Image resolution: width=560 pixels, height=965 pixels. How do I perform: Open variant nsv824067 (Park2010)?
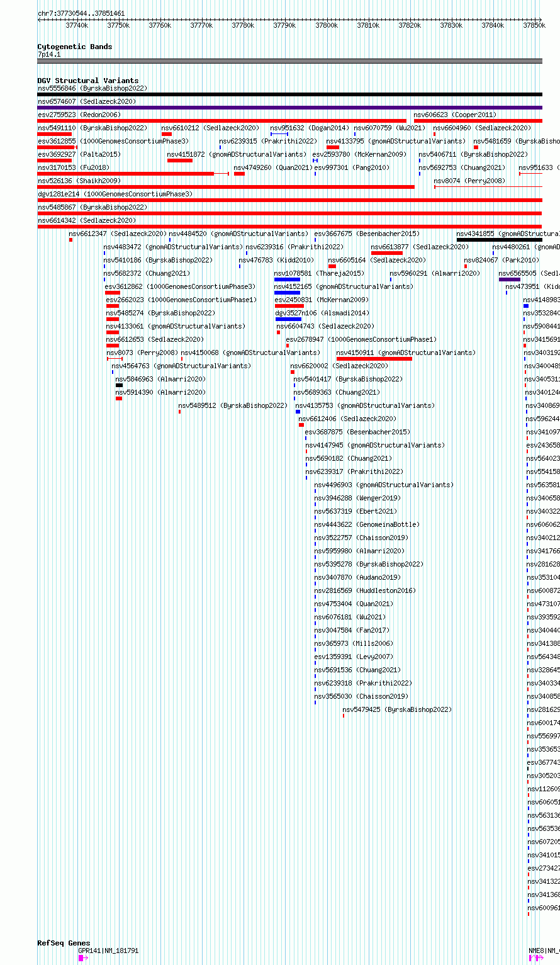coord(501,260)
